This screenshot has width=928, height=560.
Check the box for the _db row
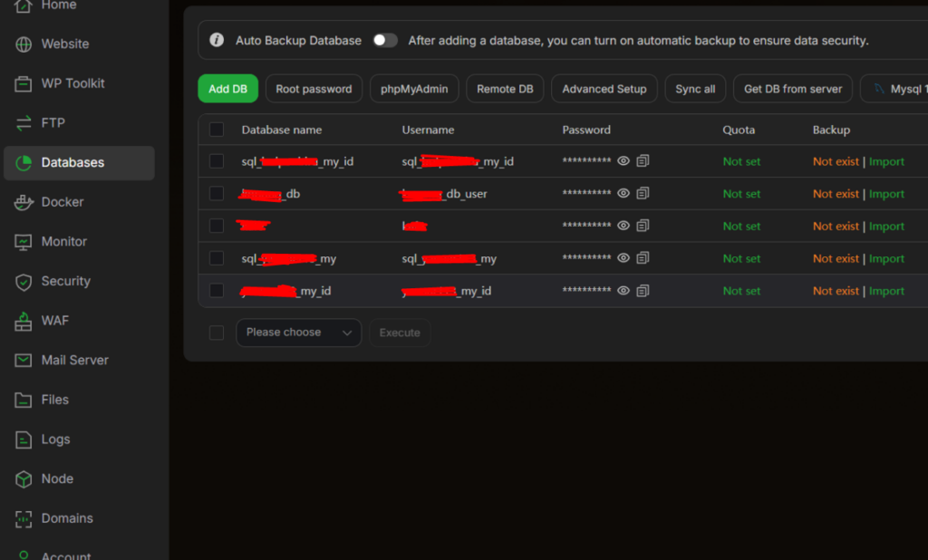click(x=217, y=194)
